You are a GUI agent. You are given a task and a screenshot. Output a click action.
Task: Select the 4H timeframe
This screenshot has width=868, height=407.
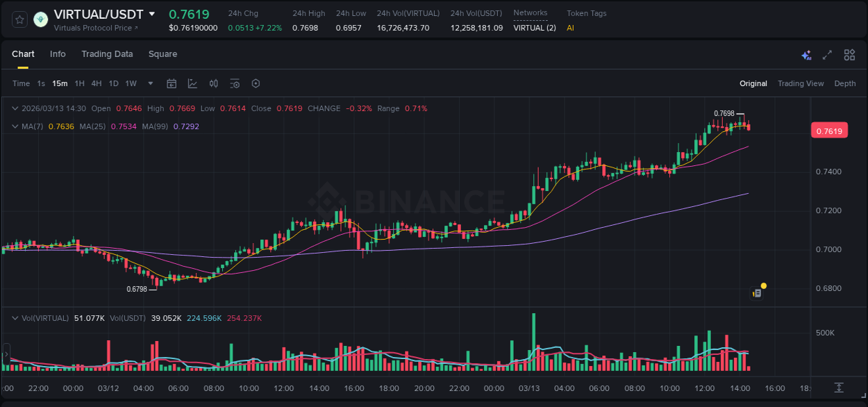pos(97,83)
